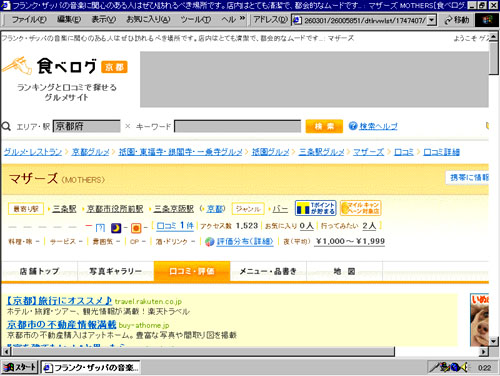Click the Windows logo throbber icon
The width and height of the screenshot is (500, 376).
(487, 20)
